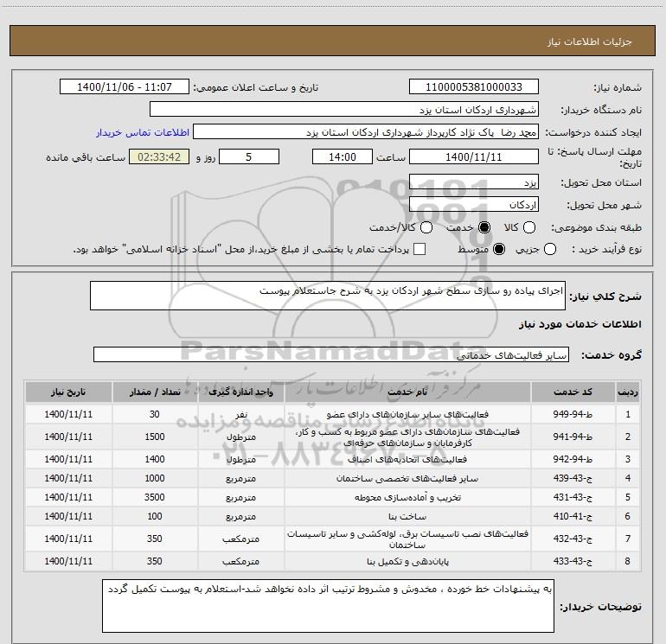This screenshot has height=644, width=666.
Task: Click service name تخریب و آماده‌سازی محوطه
Action: point(407,498)
